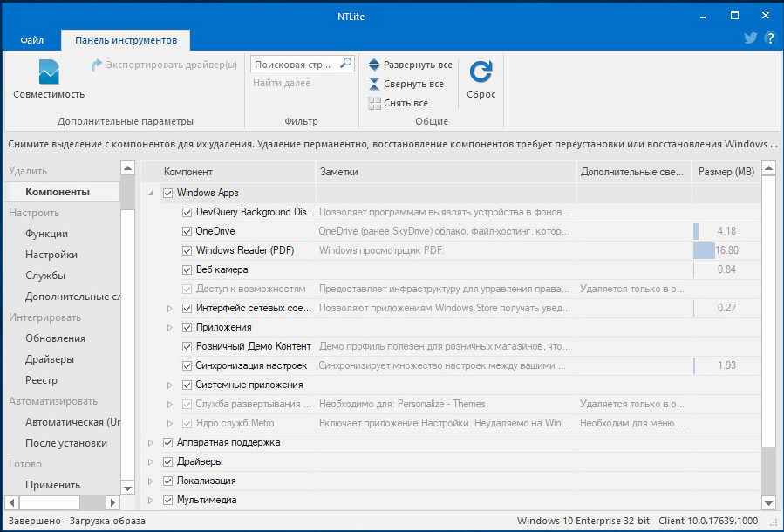The image size is (784, 532).
Task: Expand the Ядро служб Metro node
Action: pos(170,424)
